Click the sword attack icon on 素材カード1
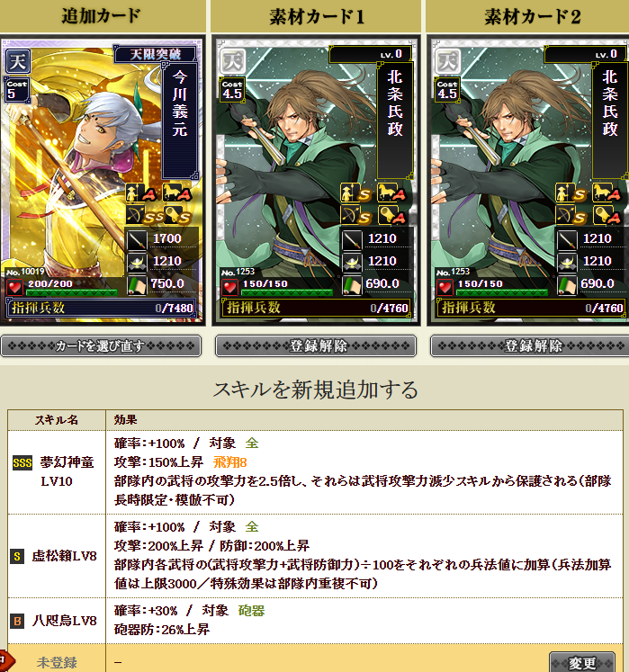 click(x=352, y=240)
